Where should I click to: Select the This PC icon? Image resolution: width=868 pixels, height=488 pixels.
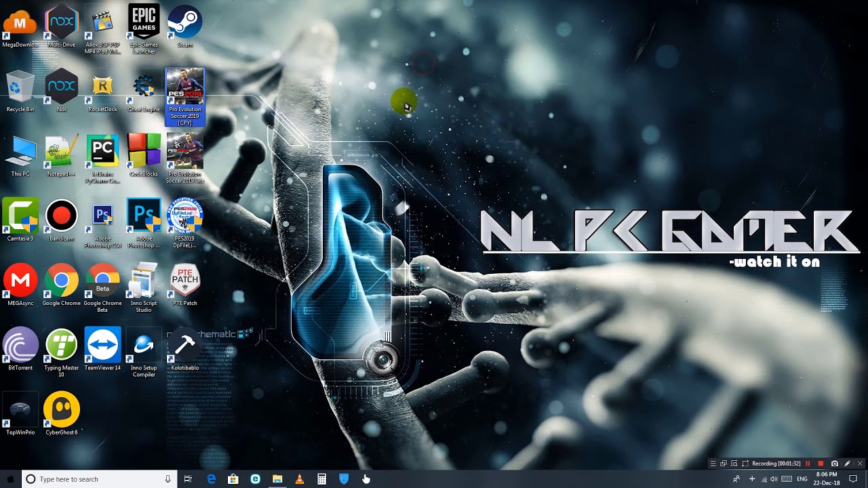(20, 156)
